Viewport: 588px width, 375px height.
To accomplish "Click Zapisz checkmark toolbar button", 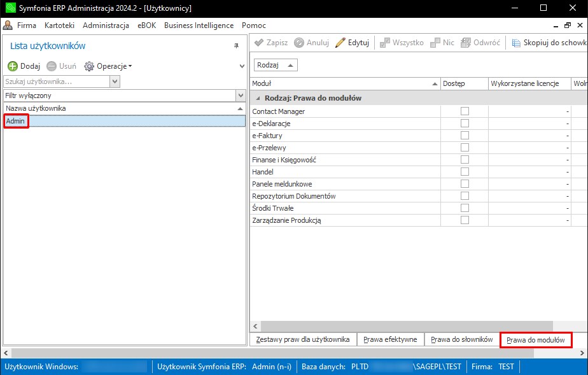I will tap(271, 43).
